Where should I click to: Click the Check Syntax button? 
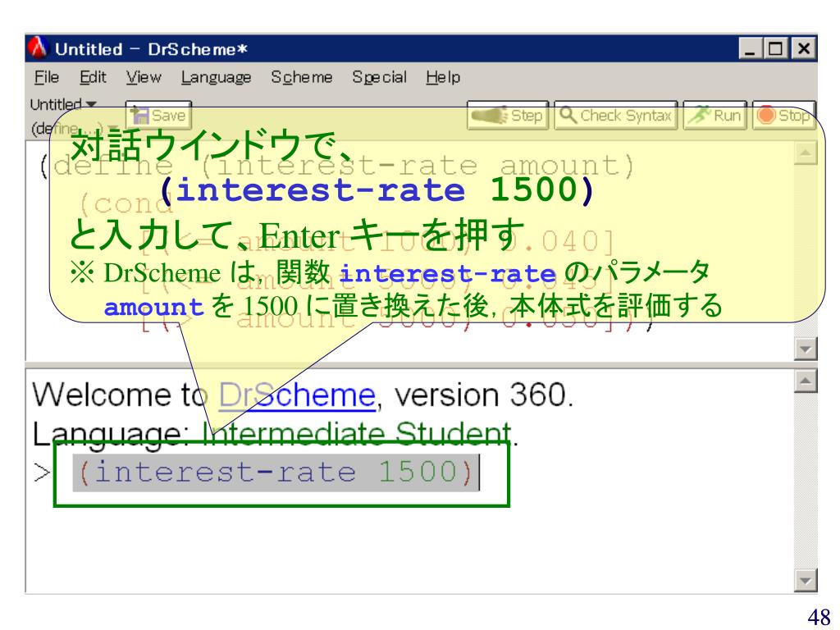pos(615,115)
